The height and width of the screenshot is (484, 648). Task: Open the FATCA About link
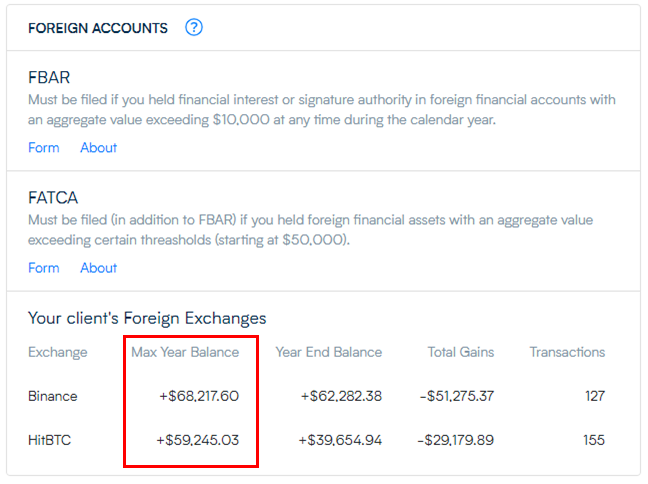click(x=99, y=268)
